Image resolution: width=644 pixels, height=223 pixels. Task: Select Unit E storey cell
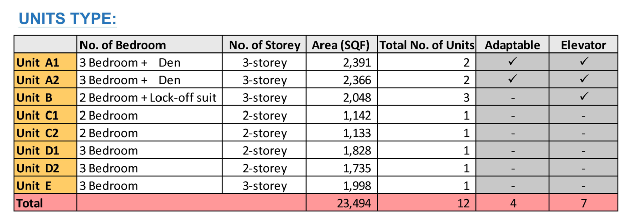265,186
